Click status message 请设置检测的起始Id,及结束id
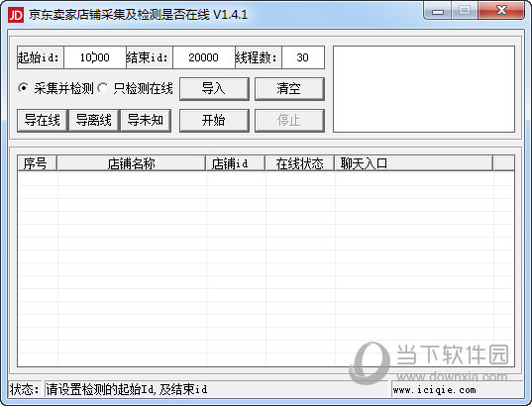532x406 pixels. (x=127, y=389)
